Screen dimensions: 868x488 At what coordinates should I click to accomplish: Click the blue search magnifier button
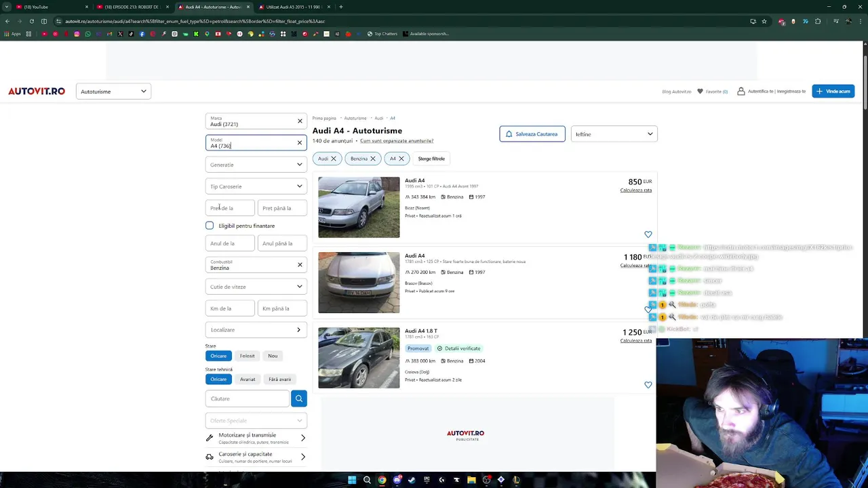tap(298, 399)
